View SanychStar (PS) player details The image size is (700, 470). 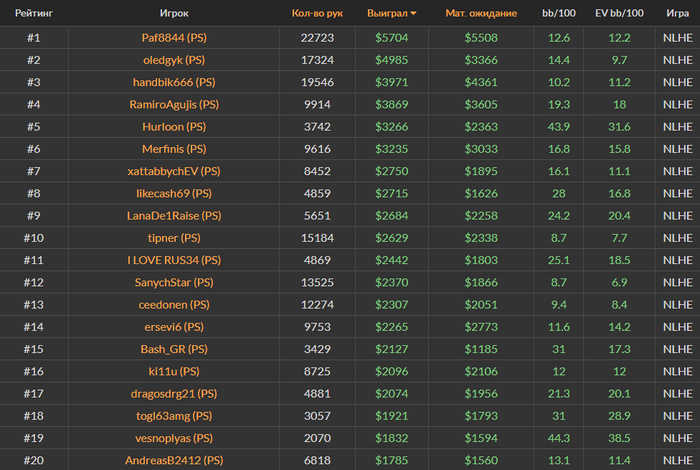click(174, 283)
